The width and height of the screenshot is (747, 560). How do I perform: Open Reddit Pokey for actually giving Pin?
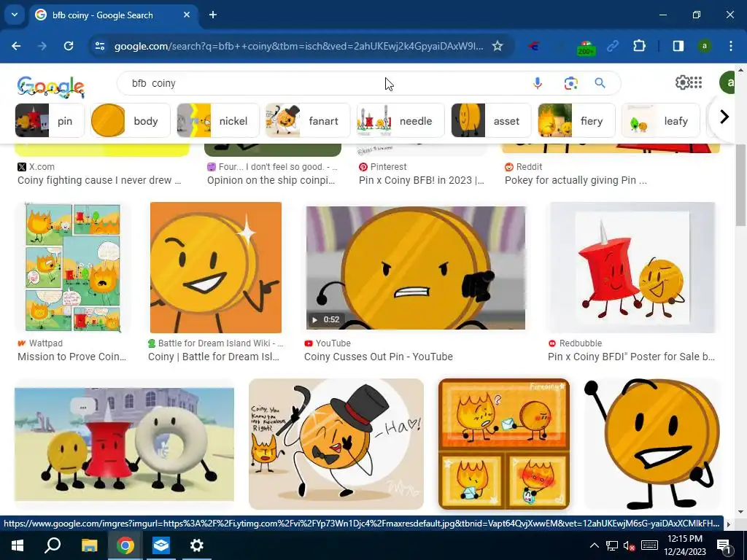[576, 181]
